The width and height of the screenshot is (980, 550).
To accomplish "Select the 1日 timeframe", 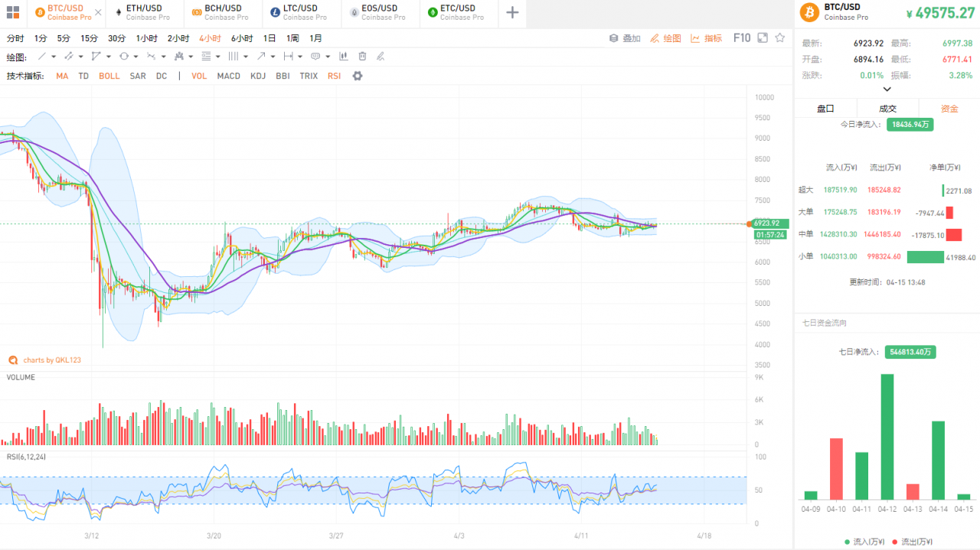I will point(269,38).
